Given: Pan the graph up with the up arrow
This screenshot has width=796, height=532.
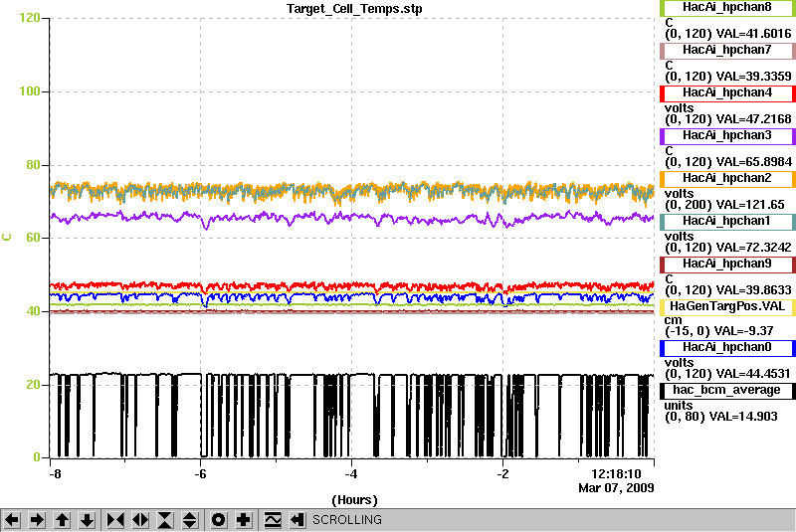Looking at the screenshot, I should point(62,520).
